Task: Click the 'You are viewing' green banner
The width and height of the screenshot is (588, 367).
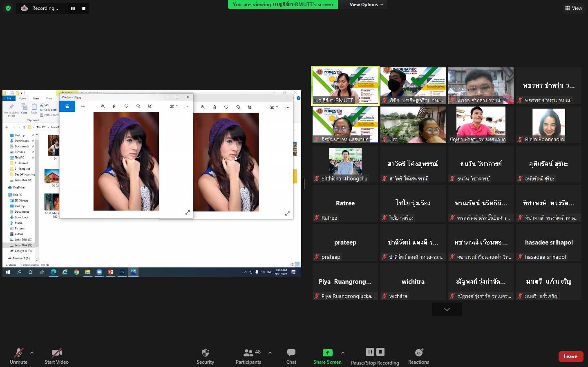Action: [283, 4]
